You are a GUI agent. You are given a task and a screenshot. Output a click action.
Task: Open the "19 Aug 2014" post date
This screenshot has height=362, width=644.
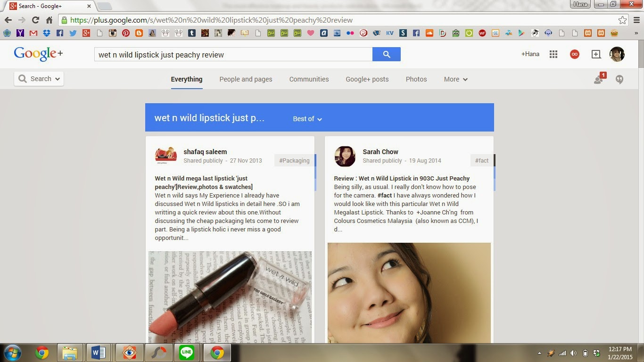(x=425, y=161)
